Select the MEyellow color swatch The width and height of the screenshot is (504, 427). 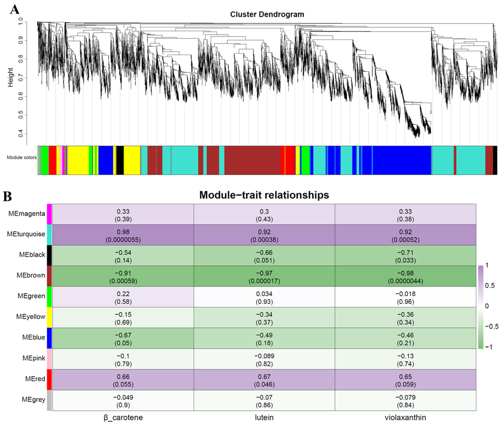pos(49,317)
